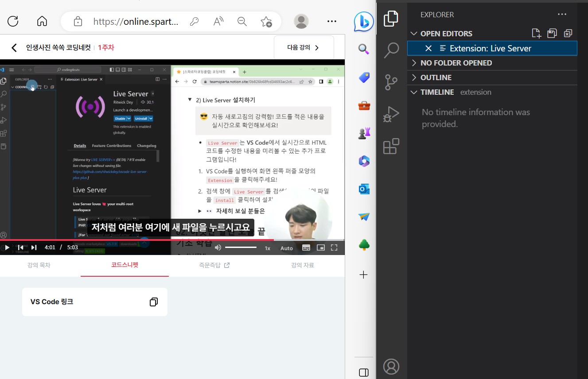
Task: Skip to the previous video
Action: [x=20, y=248]
